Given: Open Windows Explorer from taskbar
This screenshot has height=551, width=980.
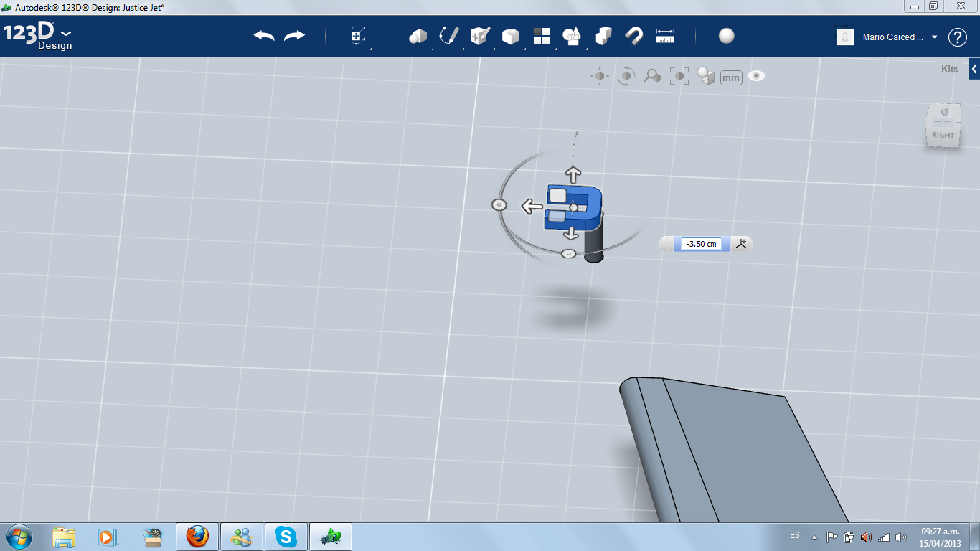Looking at the screenshot, I should point(64,537).
